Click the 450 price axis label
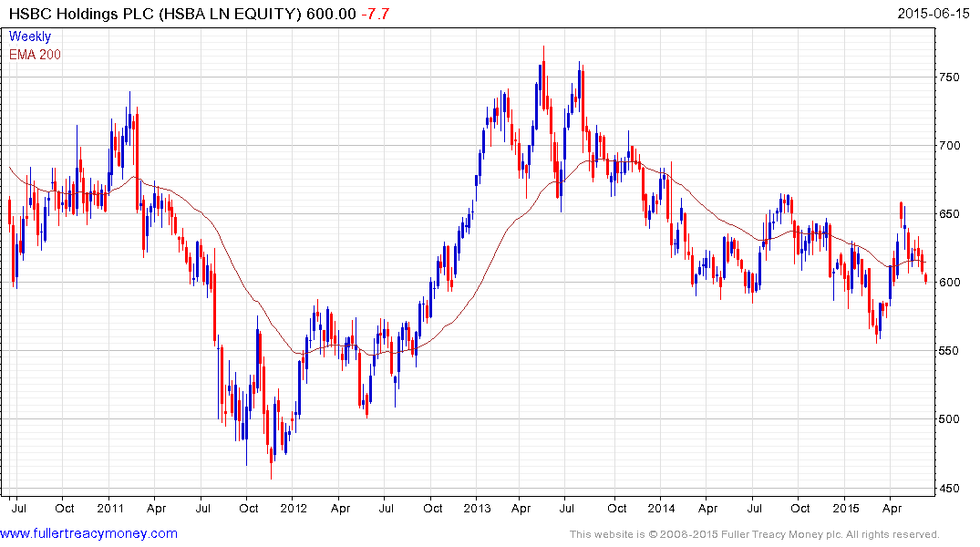This screenshot has height=547, width=980. 949,488
